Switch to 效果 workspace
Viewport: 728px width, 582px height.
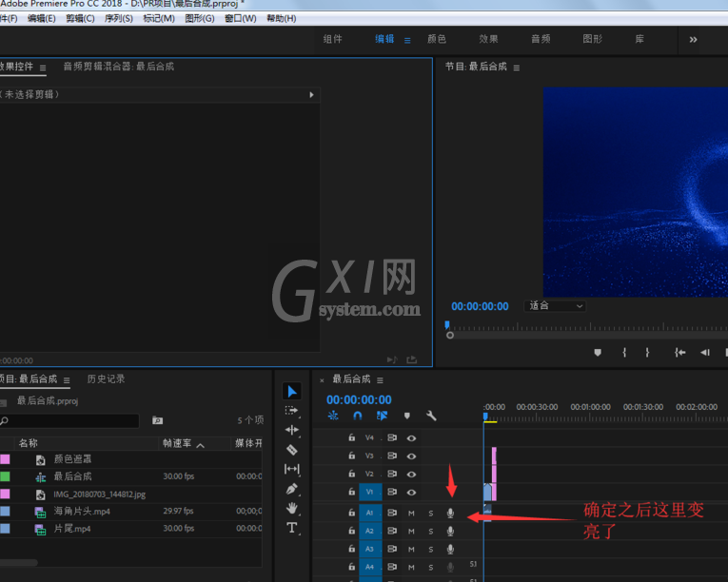click(489, 39)
